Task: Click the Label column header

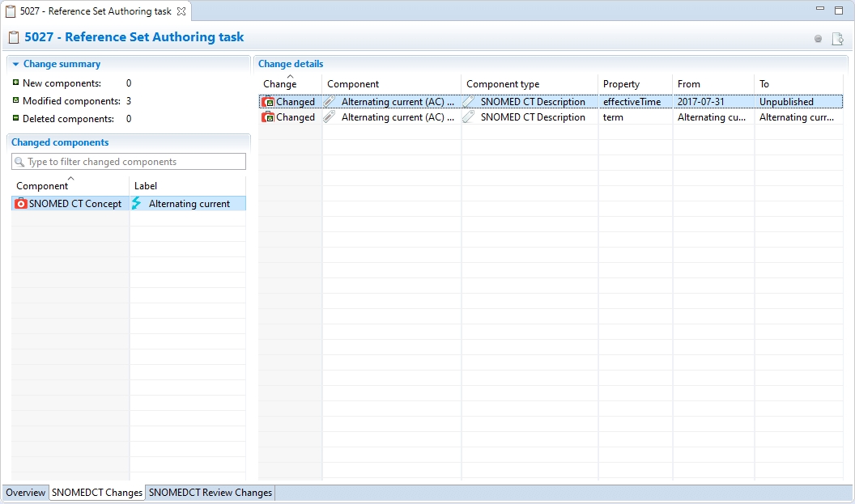Action: [x=146, y=186]
